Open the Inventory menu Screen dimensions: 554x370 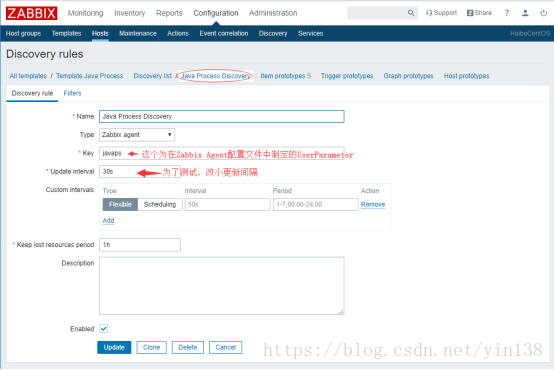coord(130,13)
